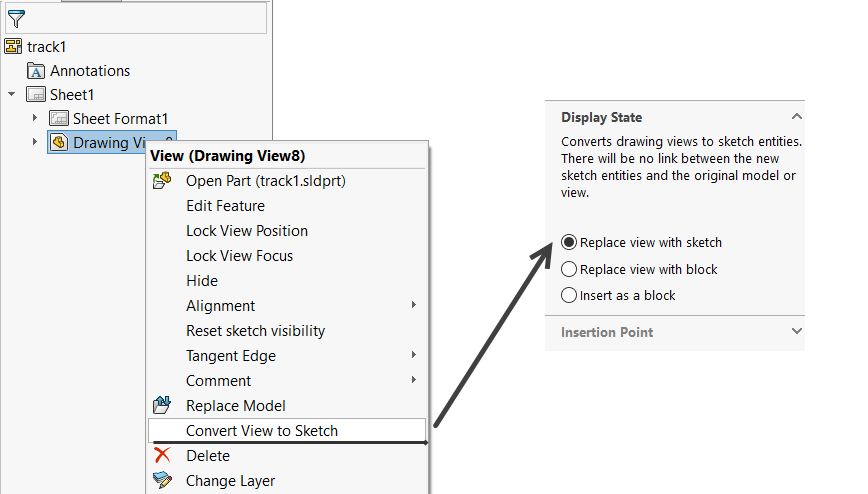Click the Sheet Format1 icon
Image resolution: width=868 pixels, height=494 pixels.
[59, 119]
